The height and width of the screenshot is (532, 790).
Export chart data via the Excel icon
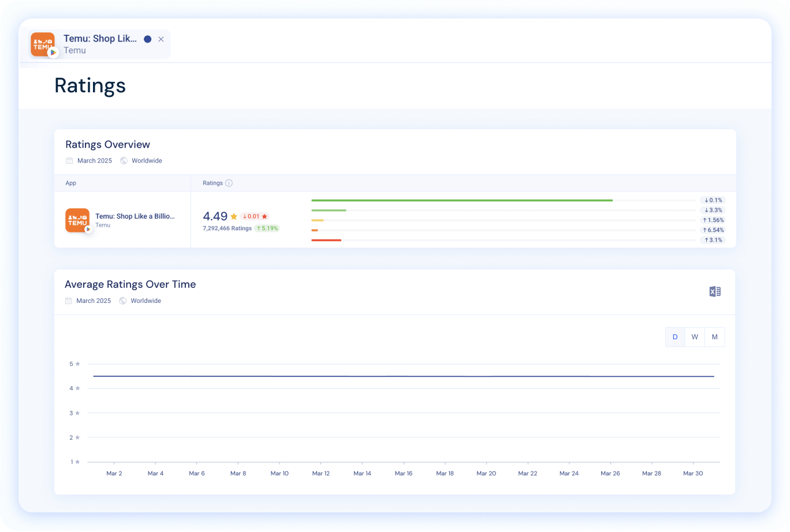(715, 291)
